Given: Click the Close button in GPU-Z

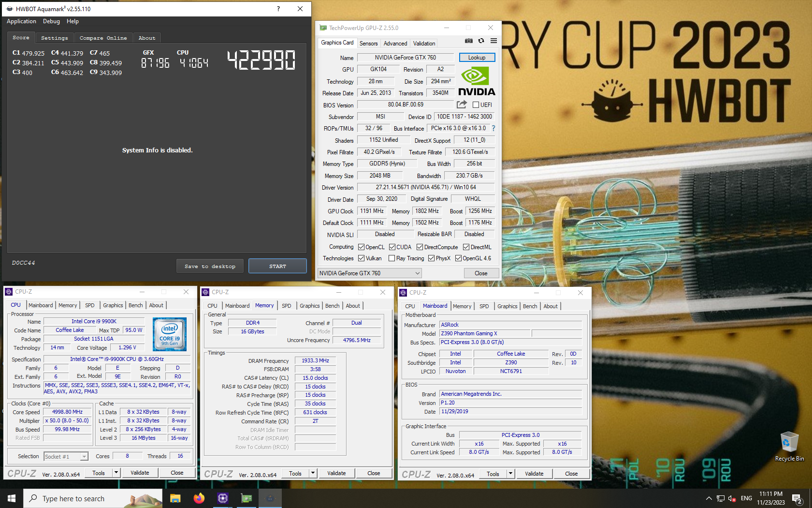Looking at the screenshot, I should (x=481, y=273).
